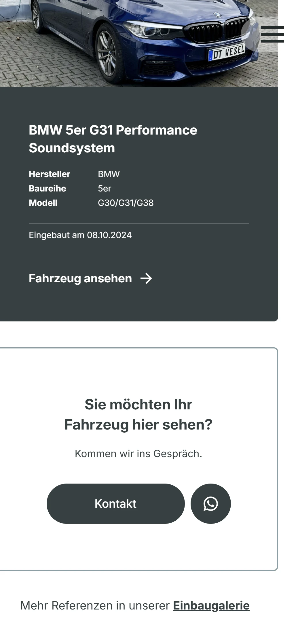Click the Mehr Referenzen in unserer text

(x=95, y=605)
